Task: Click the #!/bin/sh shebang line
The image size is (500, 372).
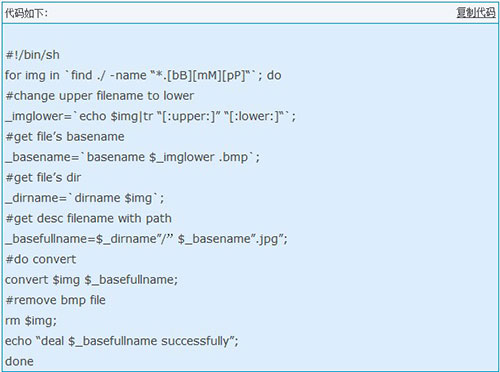Action: pos(33,55)
